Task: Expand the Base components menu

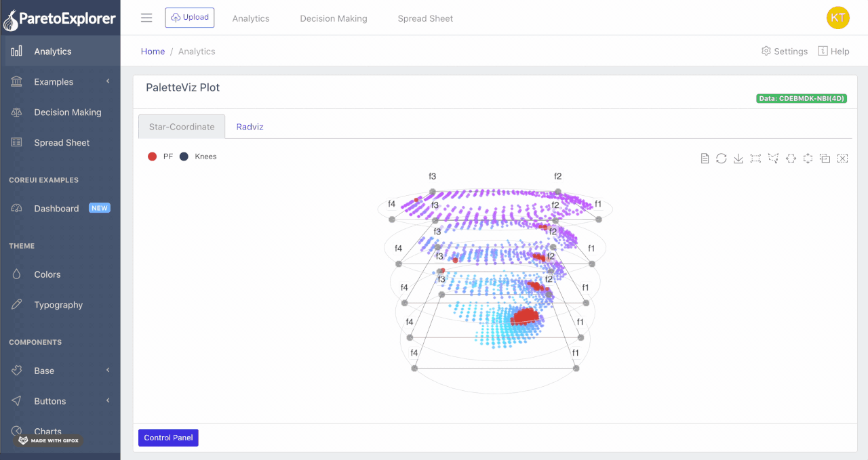Action: (x=60, y=371)
